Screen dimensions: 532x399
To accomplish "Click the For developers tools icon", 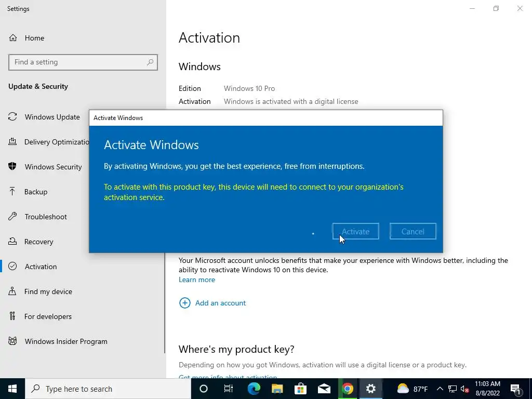I will point(12,316).
